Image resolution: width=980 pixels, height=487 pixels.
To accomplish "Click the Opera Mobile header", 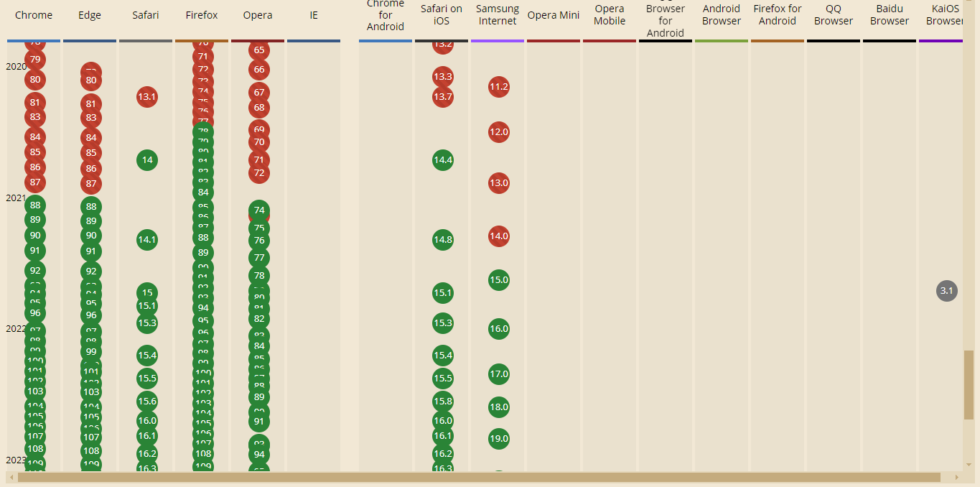I will point(610,15).
